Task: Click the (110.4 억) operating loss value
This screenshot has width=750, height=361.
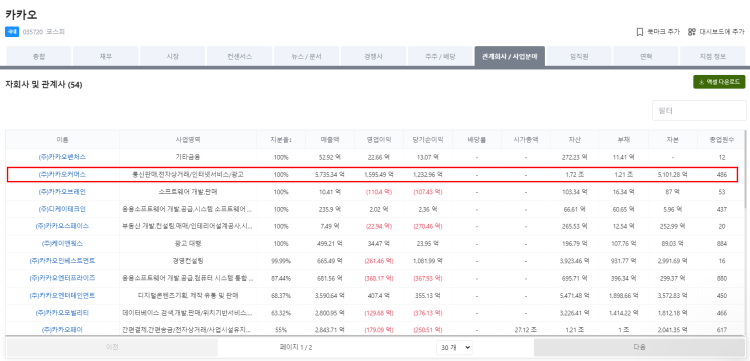Action: pyautogui.click(x=378, y=192)
